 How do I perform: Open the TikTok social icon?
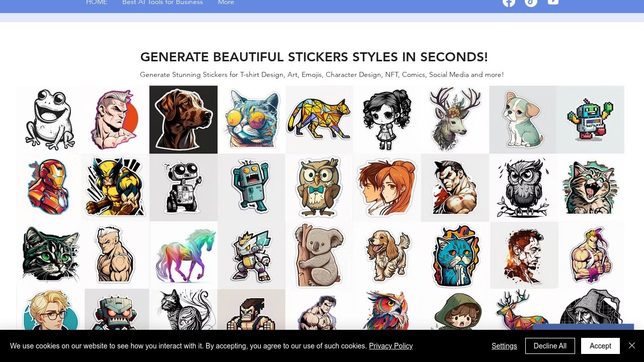[531, 2]
